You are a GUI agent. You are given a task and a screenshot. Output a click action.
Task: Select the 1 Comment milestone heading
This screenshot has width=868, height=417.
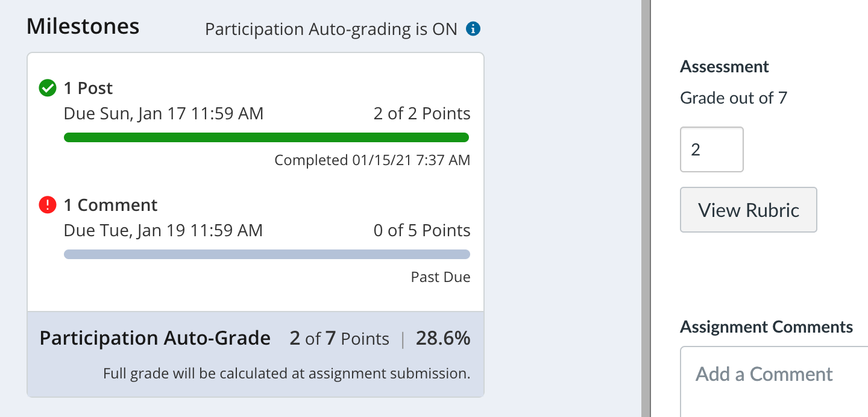coord(111,205)
